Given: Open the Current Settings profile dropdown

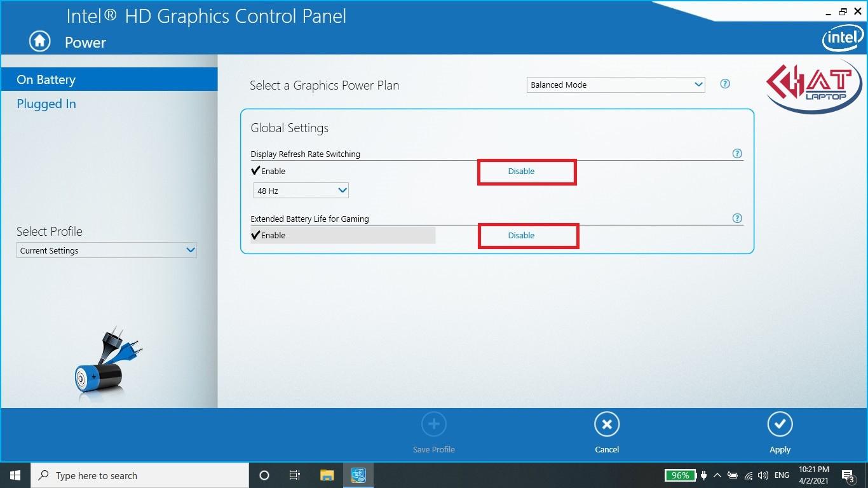Looking at the screenshot, I should tap(107, 250).
